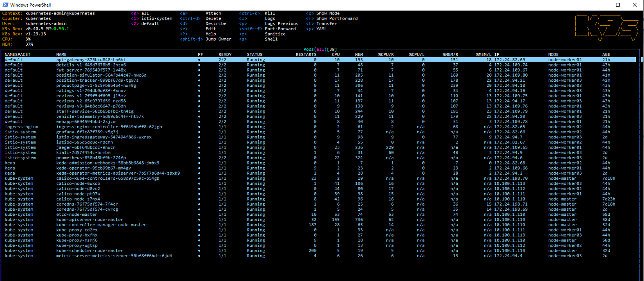The width and height of the screenshot is (644, 281).
Task: Select kube-proxy-cd2rx pod
Action: tap(77, 230)
